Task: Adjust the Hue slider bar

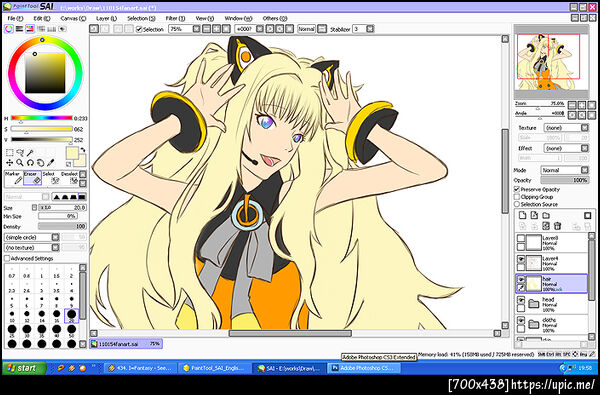Action: (41, 118)
